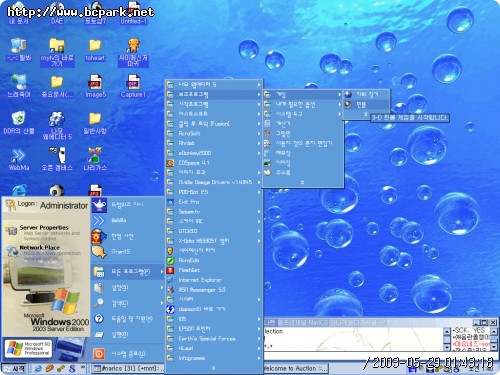
Task: Launch Notepad from accessories submenu
Action: pyautogui.click(x=303, y=153)
